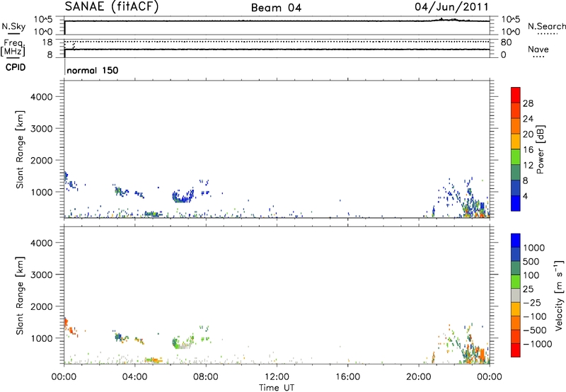Pick the green 12–16 dB Power colorbar segment
Image resolution: width=566 pixels, height=392 pixels.
tap(516, 157)
